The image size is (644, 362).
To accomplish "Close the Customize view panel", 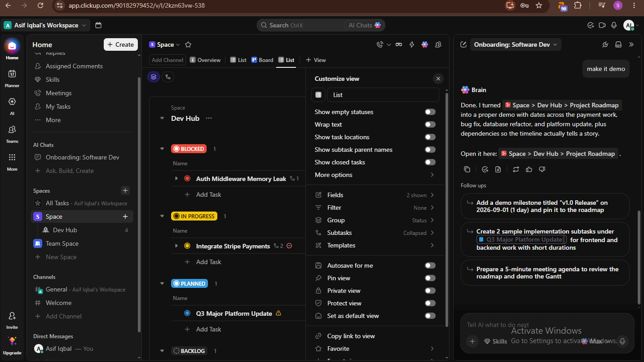I will pyautogui.click(x=438, y=79).
